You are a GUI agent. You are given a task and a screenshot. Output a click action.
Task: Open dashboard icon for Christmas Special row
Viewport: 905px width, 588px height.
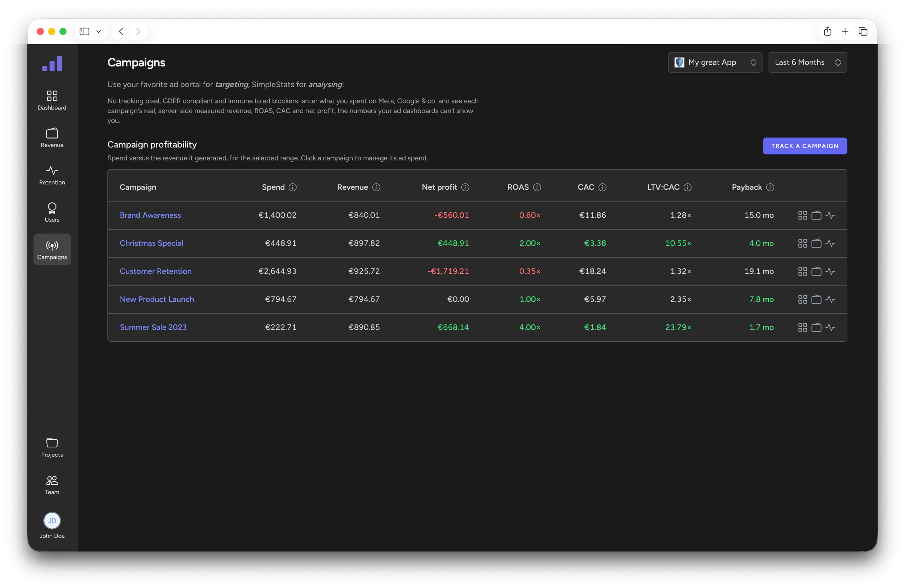(802, 243)
